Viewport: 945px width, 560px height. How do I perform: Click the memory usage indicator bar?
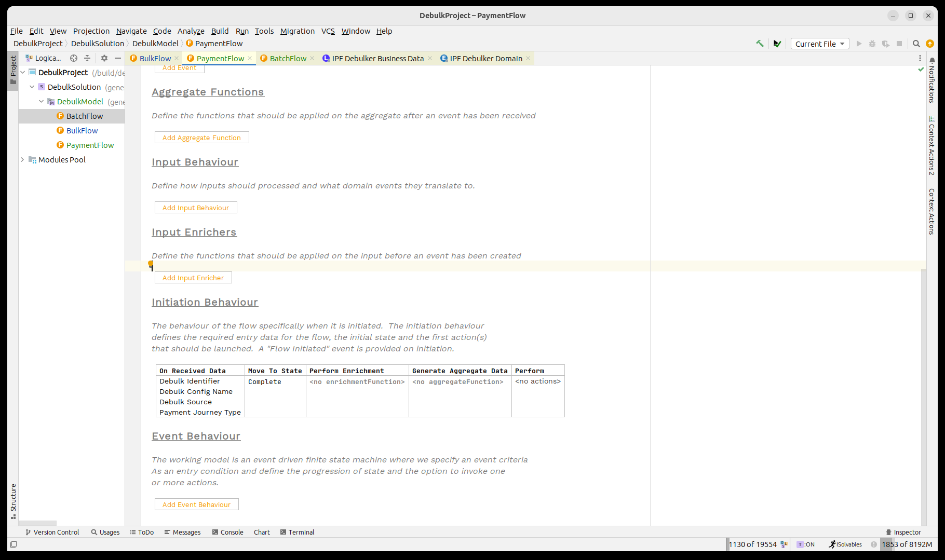coord(907,544)
